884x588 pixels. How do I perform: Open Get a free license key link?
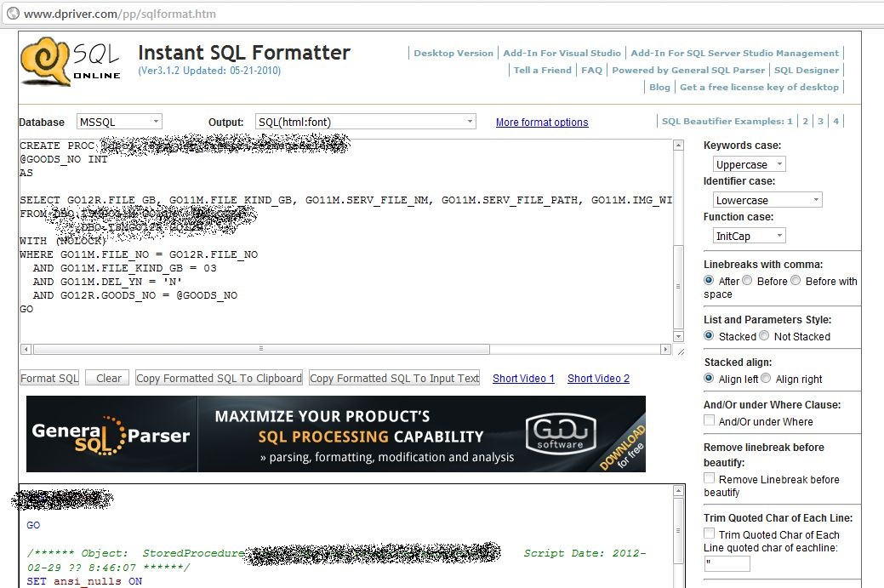pyautogui.click(x=759, y=87)
